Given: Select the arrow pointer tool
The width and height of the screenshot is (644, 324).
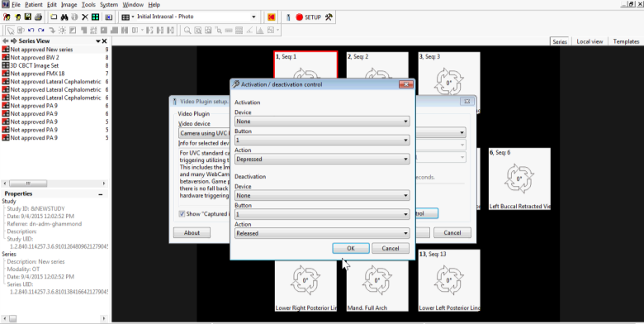Looking at the screenshot, I should coord(11,30).
